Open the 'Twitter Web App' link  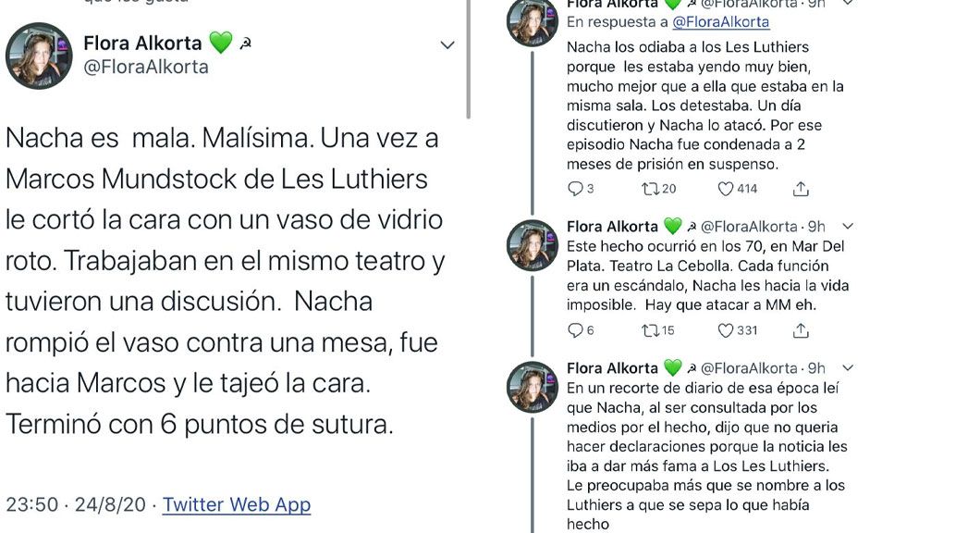coord(236,504)
